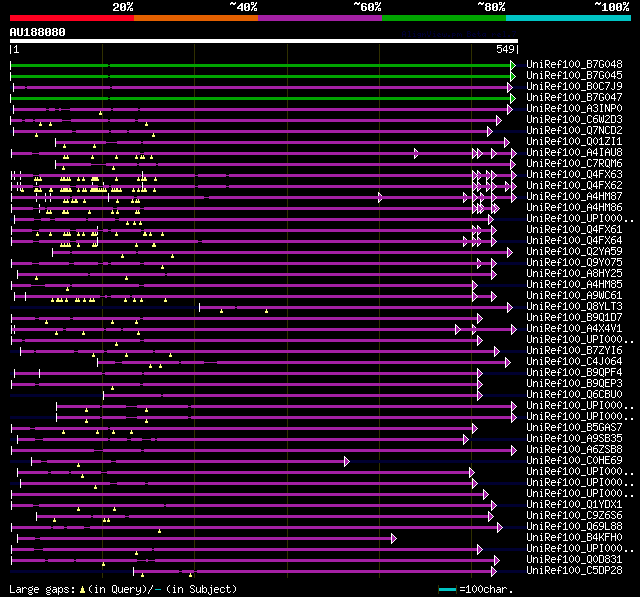Select subject UniRef100_B9QPF4
Image resolution: width=640 pixels, height=597 pixels.
coord(574,373)
